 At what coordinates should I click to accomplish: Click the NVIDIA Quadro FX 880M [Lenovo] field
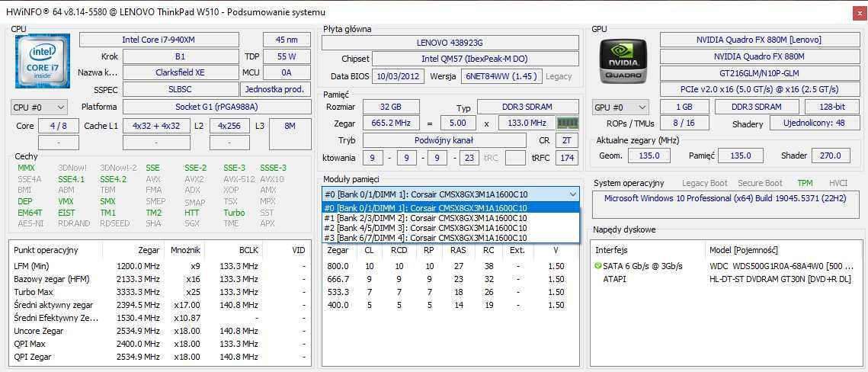point(758,40)
